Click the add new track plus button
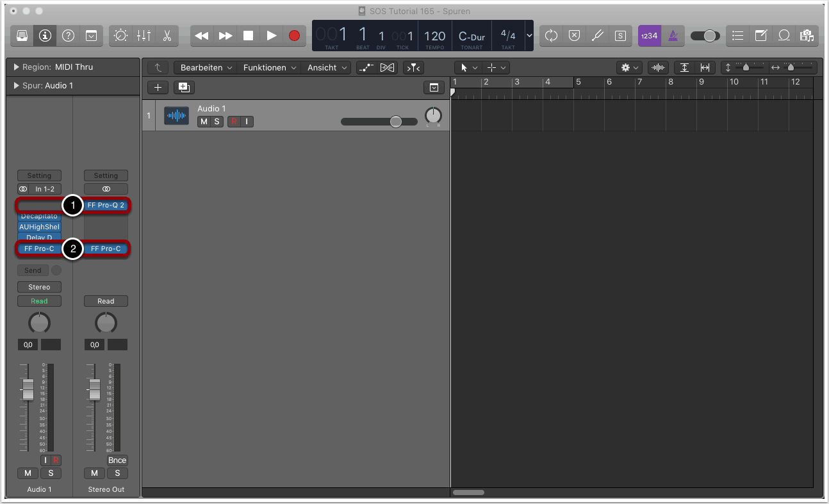Viewport: 829px width, 504px height. (x=158, y=88)
